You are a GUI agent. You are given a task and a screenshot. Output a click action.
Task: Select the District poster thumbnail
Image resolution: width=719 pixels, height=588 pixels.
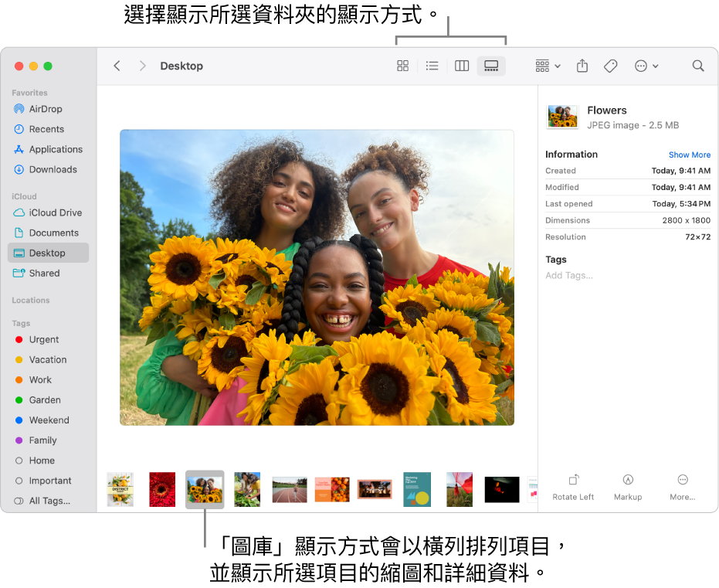[x=120, y=490]
